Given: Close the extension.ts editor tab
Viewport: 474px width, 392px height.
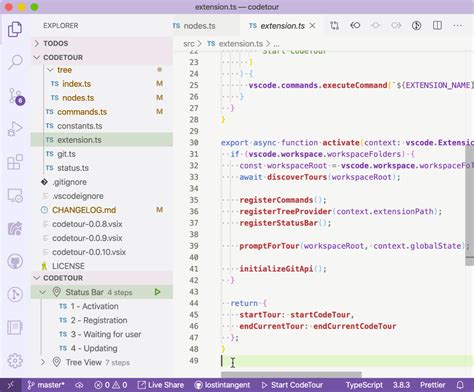Looking at the screenshot, I should click(x=312, y=26).
